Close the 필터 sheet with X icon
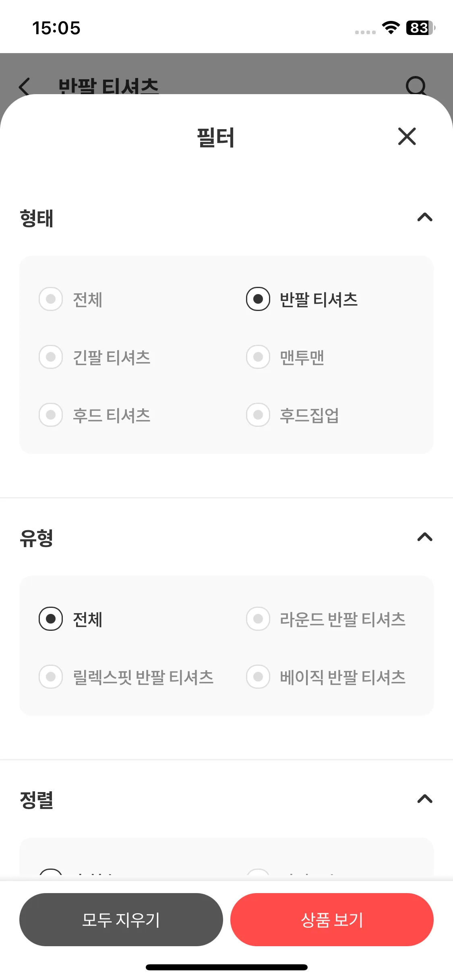453x980 pixels. (407, 136)
